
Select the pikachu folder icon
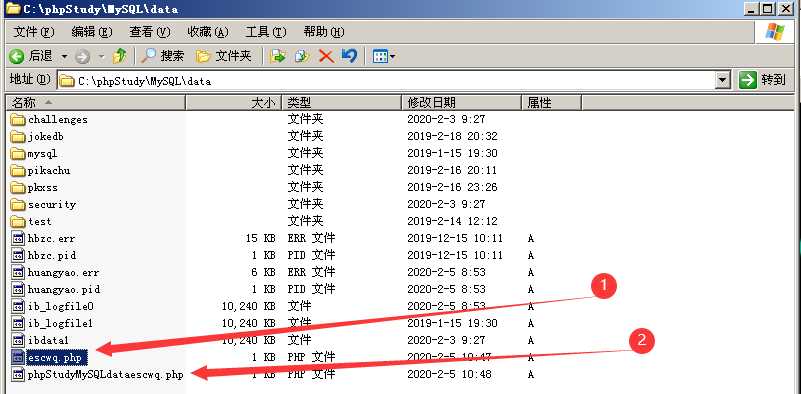[x=18, y=170]
